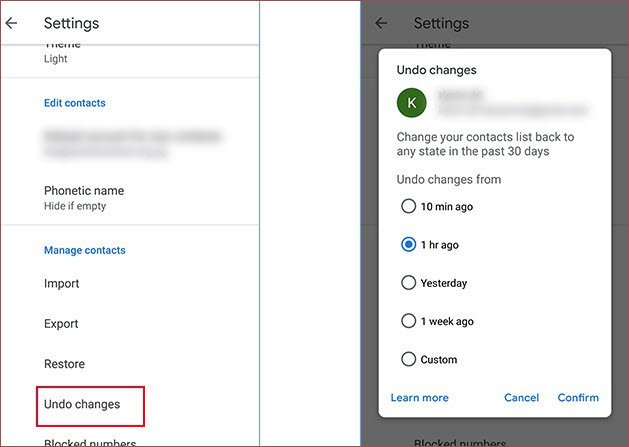Image resolution: width=629 pixels, height=447 pixels.
Task: Open the Import contacts option
Action: (x=62, y=284)
